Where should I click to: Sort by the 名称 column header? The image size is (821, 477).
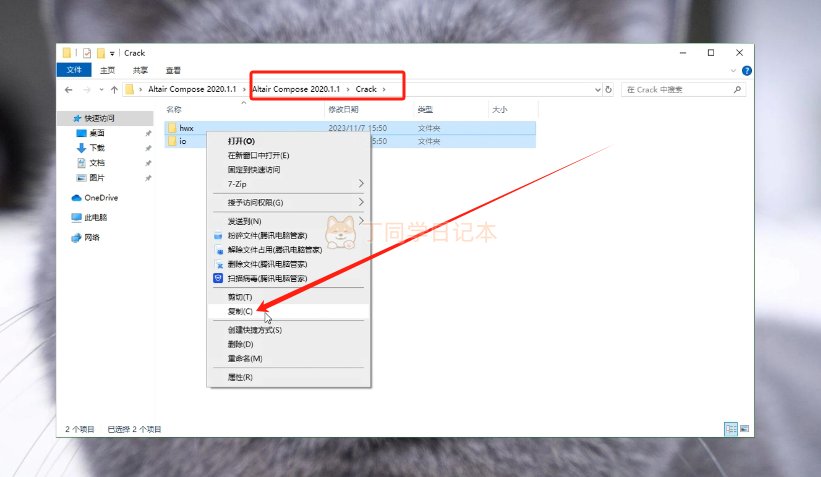coord(174,109)
